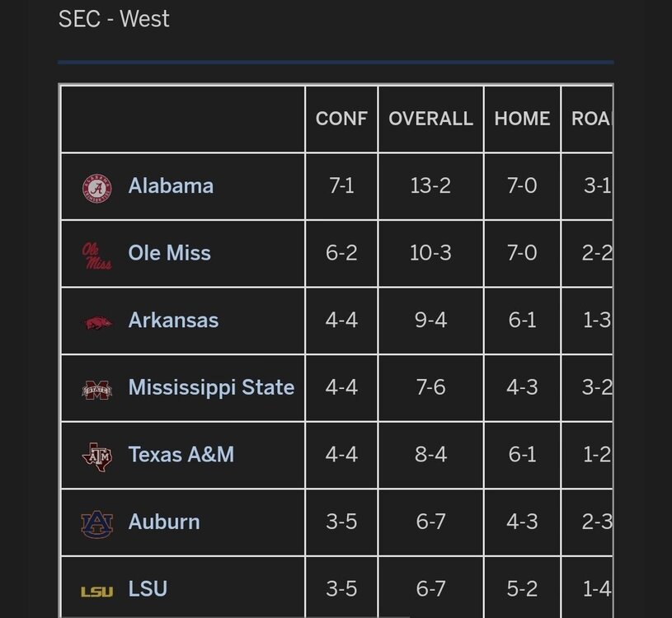Click the HOME column header
This screenshot has width=672, height=618.
click(522, 119)
